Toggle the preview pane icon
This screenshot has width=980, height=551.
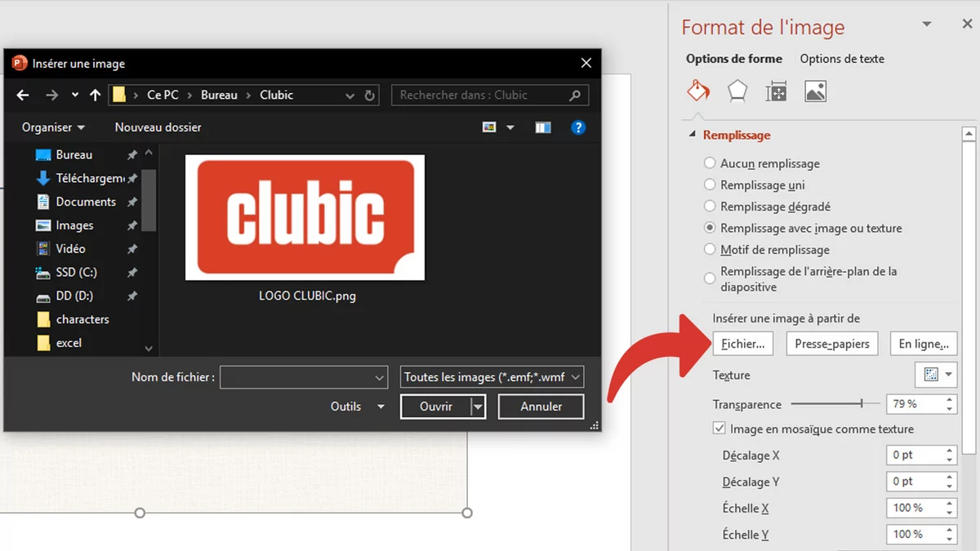tap(543, 127)
